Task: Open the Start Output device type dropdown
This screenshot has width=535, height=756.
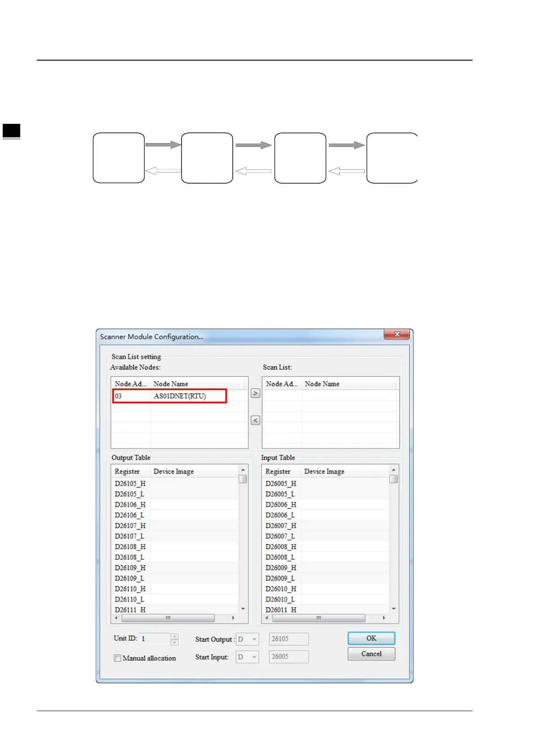Action: click(x=247, y=639)
